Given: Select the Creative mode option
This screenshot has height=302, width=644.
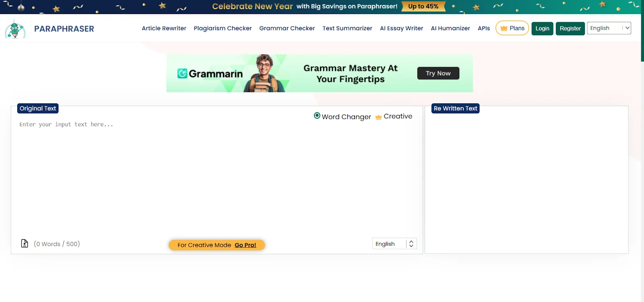Looking at the screenshot, I should click(398, 116).
